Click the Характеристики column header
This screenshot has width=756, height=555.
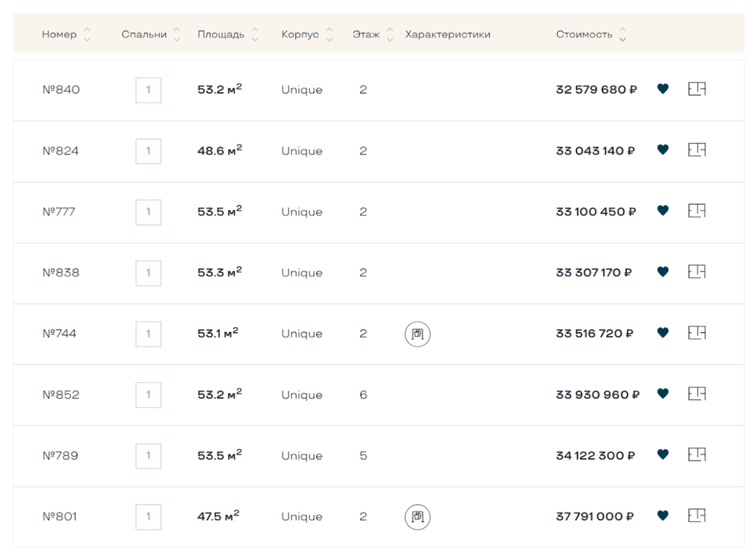click(448, 34)
